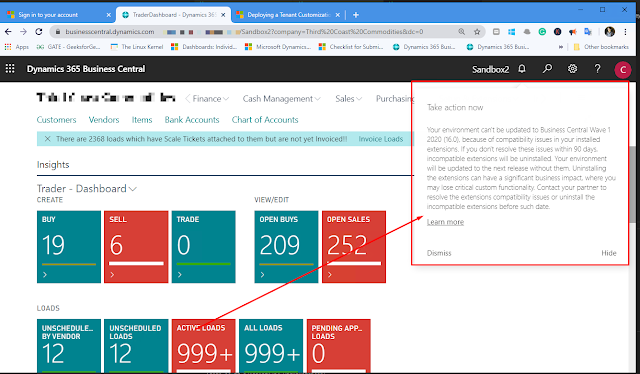Click the Google Translate extension icon
Screen dimensions: 640x374
click(x=588, y=31)
